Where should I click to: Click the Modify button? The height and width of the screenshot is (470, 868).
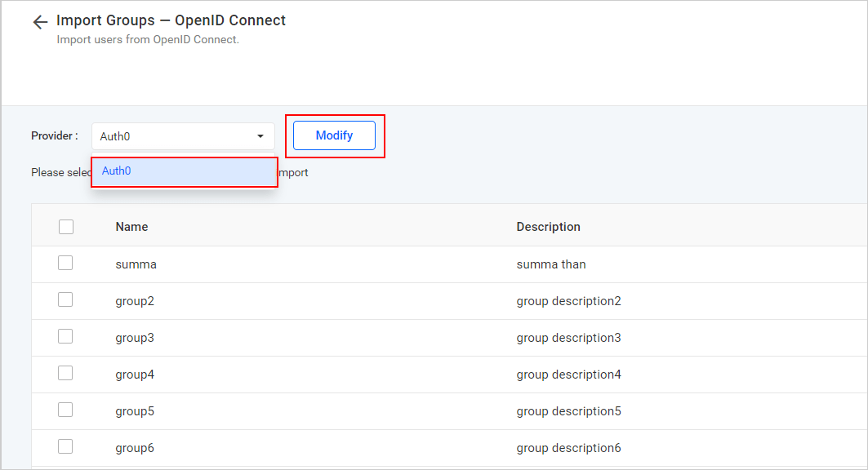334,135
